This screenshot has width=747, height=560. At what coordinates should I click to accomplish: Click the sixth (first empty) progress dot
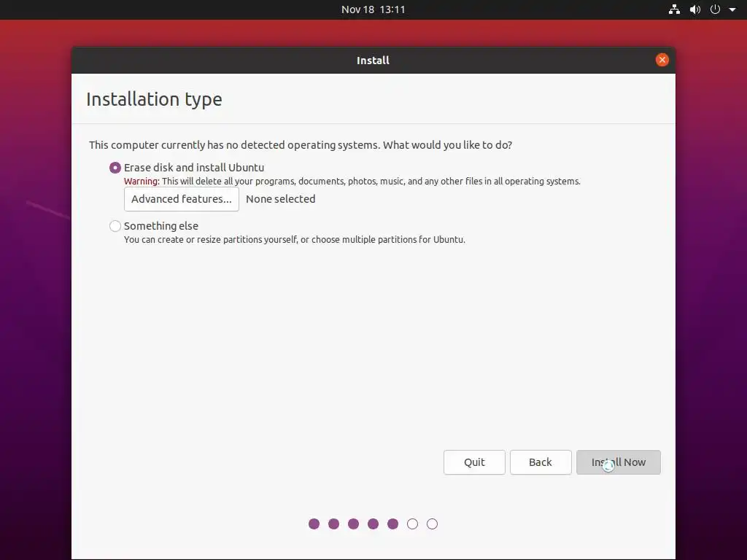tap(413, 524)
